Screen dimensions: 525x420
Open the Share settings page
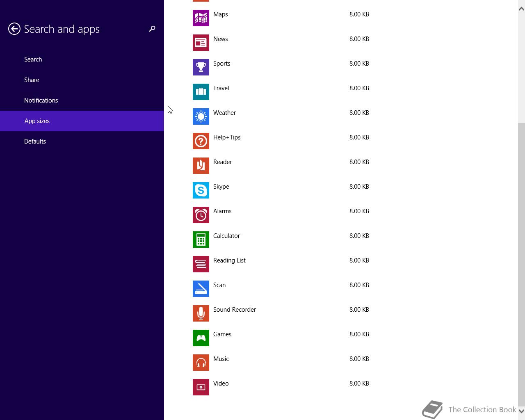pos(82,80)
